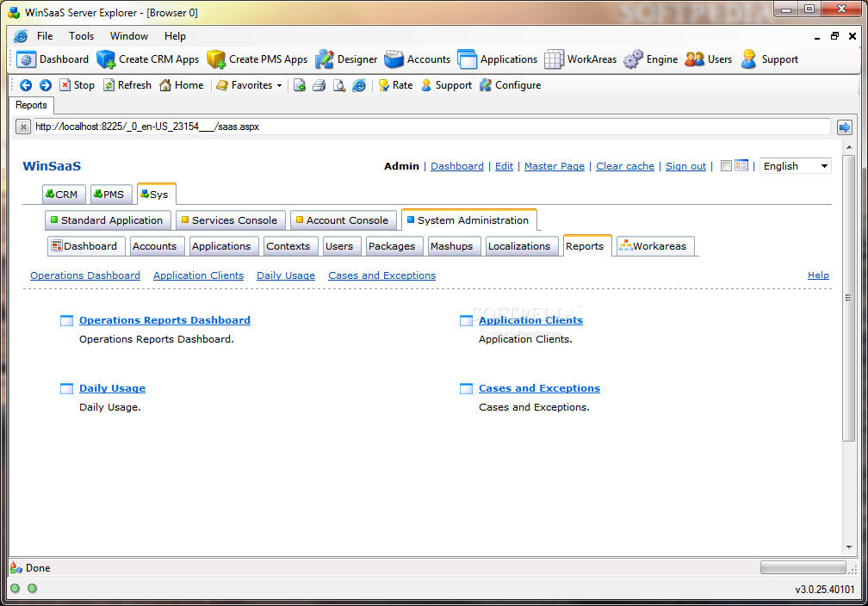Click the Create CRM Apps icon
The width and height of the screenshot is (868, 606).
coord(106,59)
